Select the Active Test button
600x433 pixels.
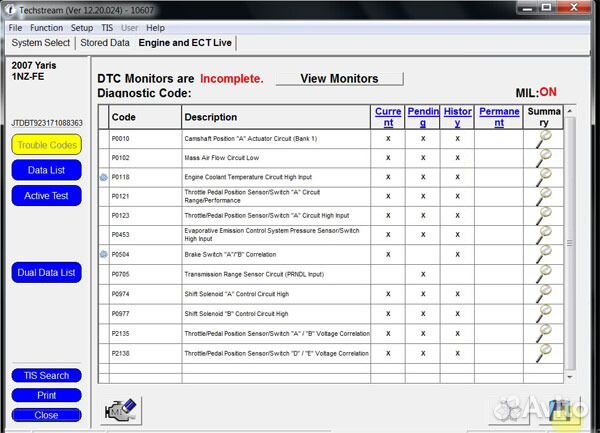[x=47, y=196]
